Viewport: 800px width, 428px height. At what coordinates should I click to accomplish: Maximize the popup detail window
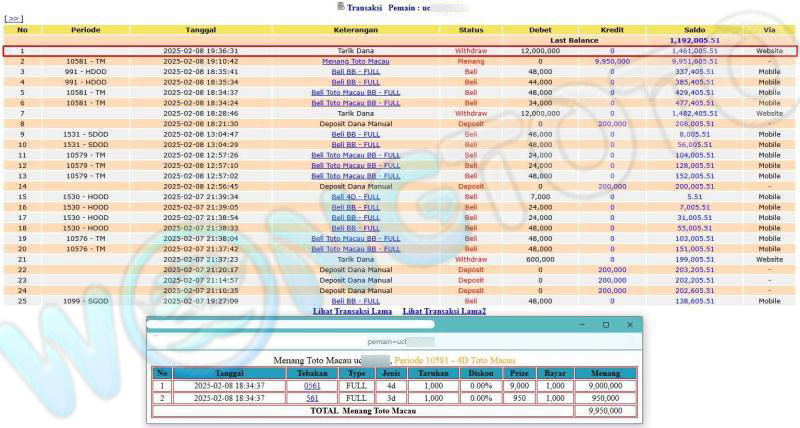605,325
